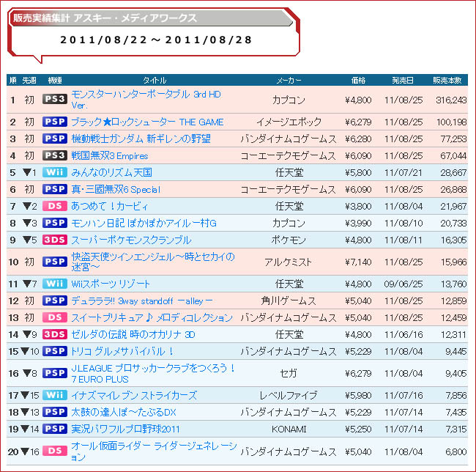Open the あつめて！カービィ title link
This screenshot has width=476, height=472.
coord(110,206)
